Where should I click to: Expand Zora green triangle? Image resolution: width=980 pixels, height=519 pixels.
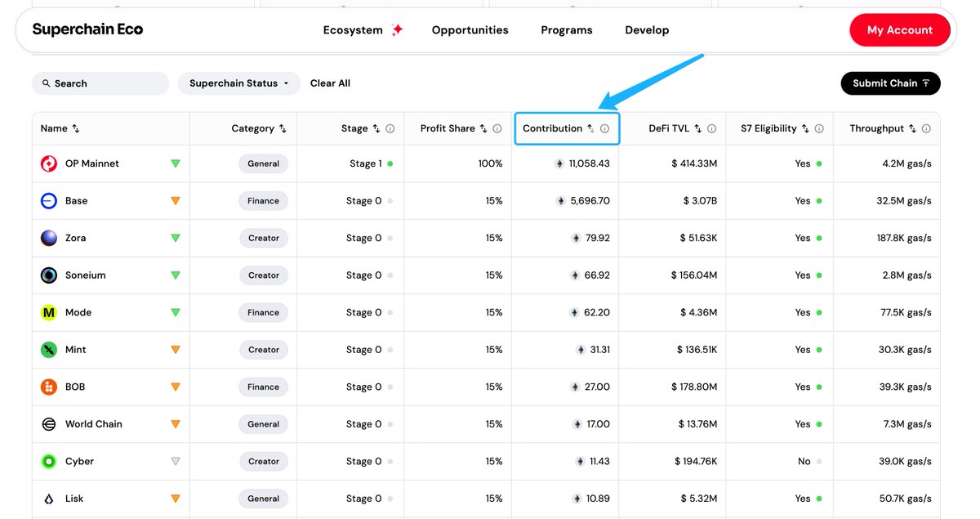[176, 238]
